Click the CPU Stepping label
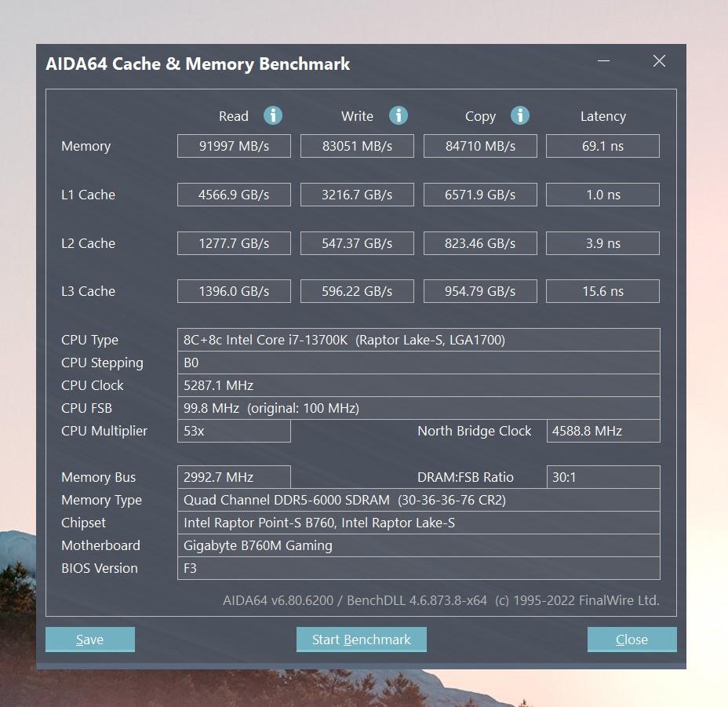 click(102, 363)
